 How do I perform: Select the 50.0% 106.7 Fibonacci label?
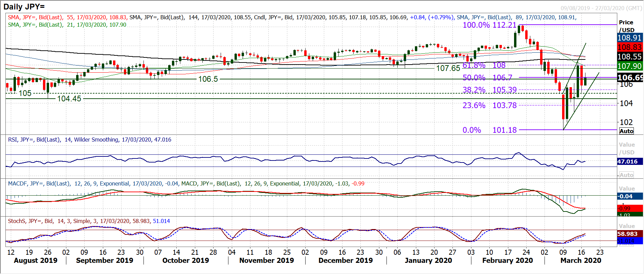click(x=487, y=78)
